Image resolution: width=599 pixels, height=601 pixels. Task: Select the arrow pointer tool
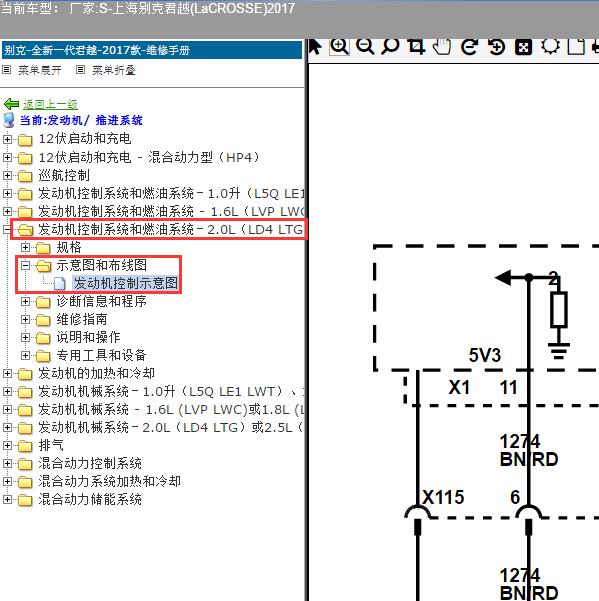(x=315, y=47)
